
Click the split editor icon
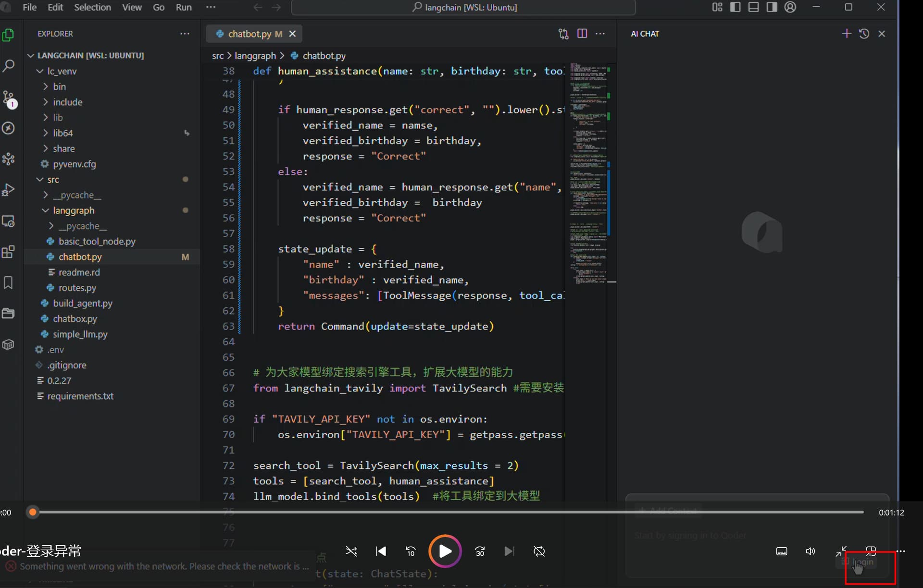582,34
